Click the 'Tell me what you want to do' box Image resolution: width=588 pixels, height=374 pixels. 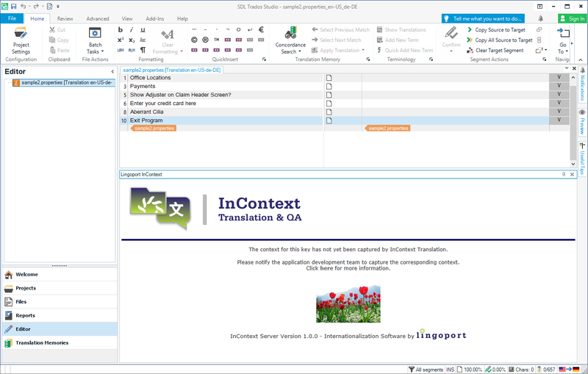[482, 18]
